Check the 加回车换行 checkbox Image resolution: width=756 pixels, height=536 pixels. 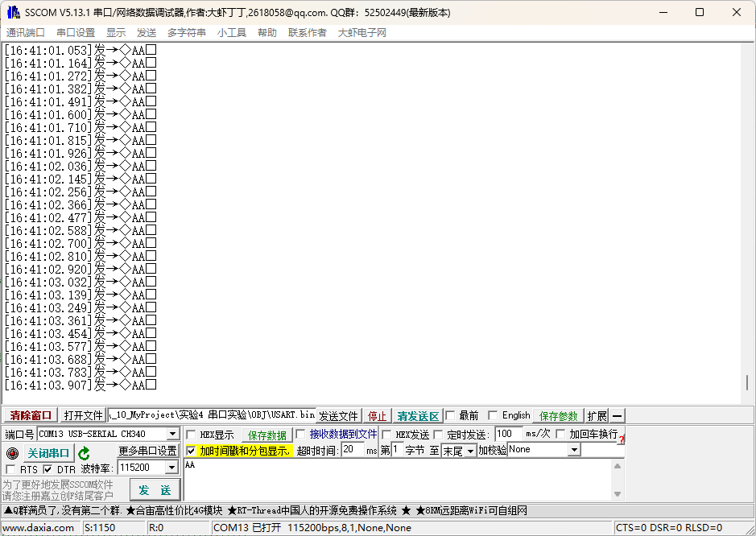click(x=560, y=434)
